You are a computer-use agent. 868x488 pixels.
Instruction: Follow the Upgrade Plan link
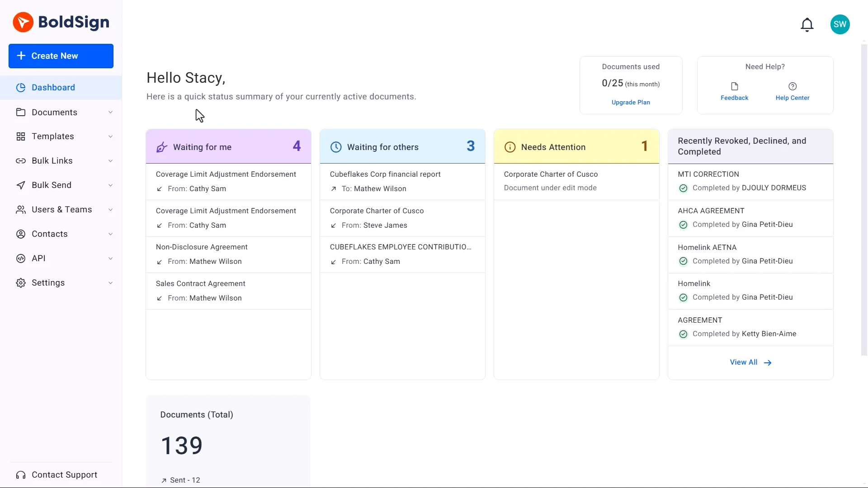tap(631, 103)
